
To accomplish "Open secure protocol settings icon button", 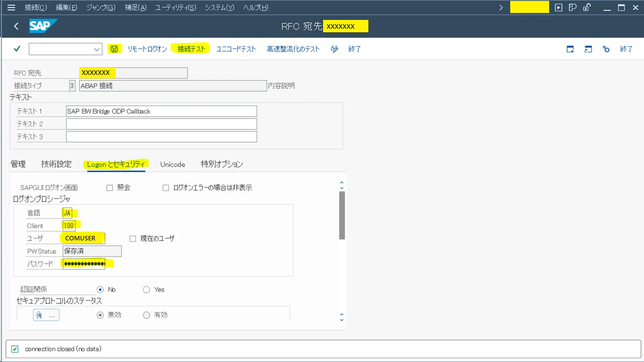I will 46,315.
